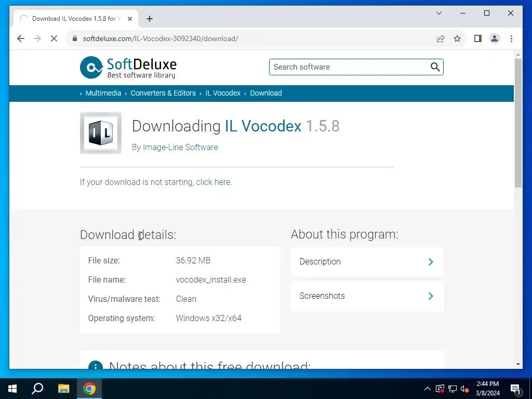Click the Windows x32/x64 value
This screenshot has height=399, width=532.
coord(209,318)
